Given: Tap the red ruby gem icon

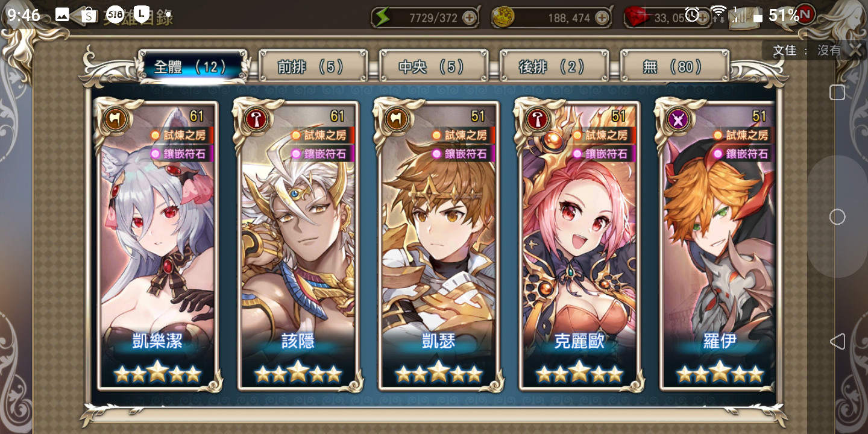Looking at the screenshot, I should point(637,17).
